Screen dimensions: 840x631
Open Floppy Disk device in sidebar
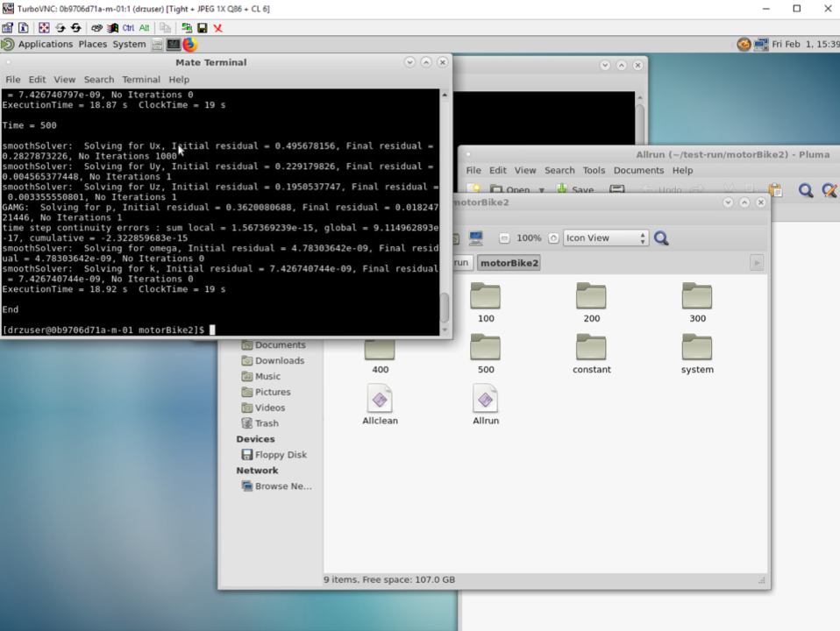point(274,455)
